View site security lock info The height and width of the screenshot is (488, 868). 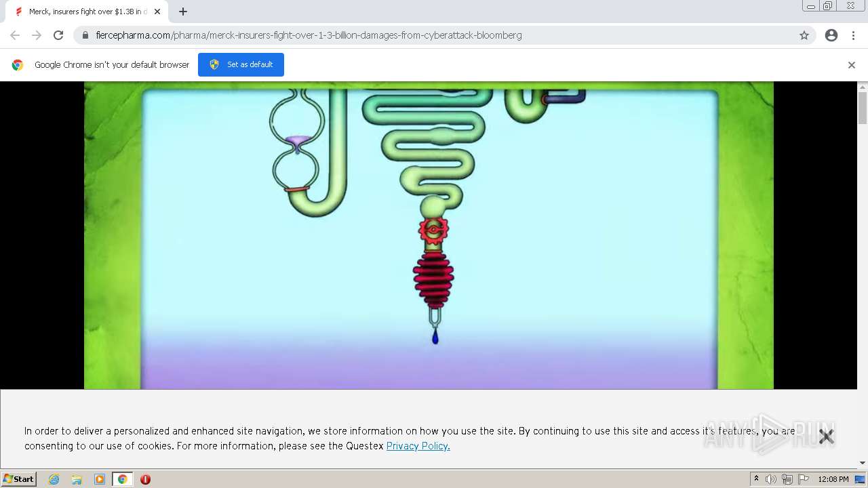coord(85,35)
